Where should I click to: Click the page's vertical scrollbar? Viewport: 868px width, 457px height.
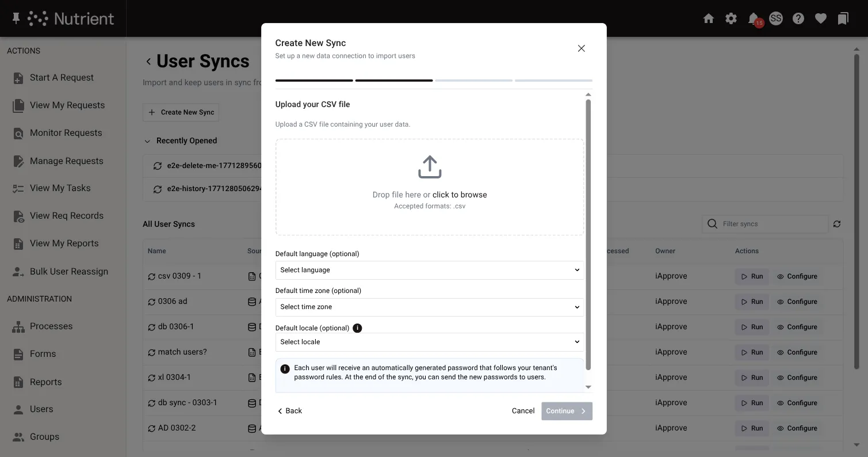(856, 212)
